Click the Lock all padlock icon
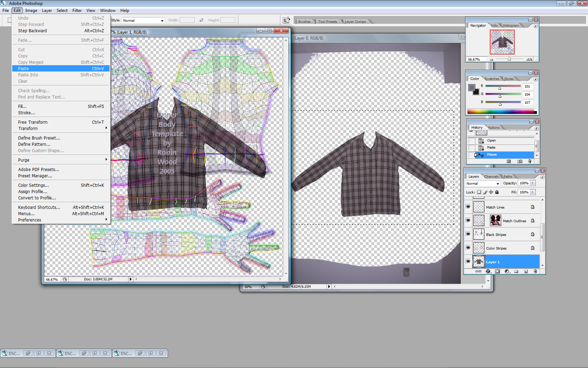This screenshot has width=588, height=368. pyautogui.click(x=497, y=192)
